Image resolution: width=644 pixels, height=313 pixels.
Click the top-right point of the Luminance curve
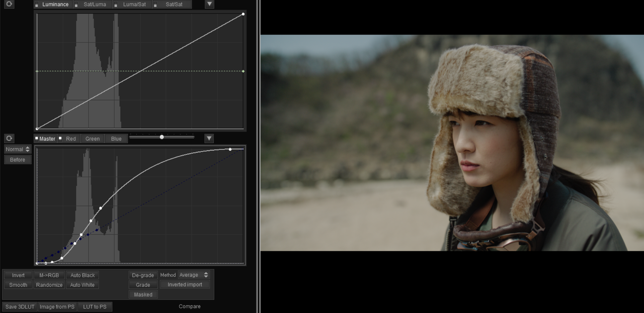click(x=243, y=14)
